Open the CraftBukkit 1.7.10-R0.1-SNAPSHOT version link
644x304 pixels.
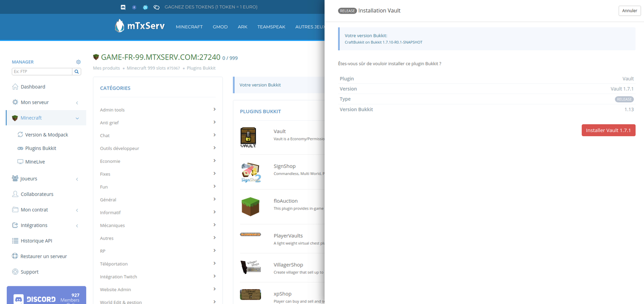(x=384, y=42)
